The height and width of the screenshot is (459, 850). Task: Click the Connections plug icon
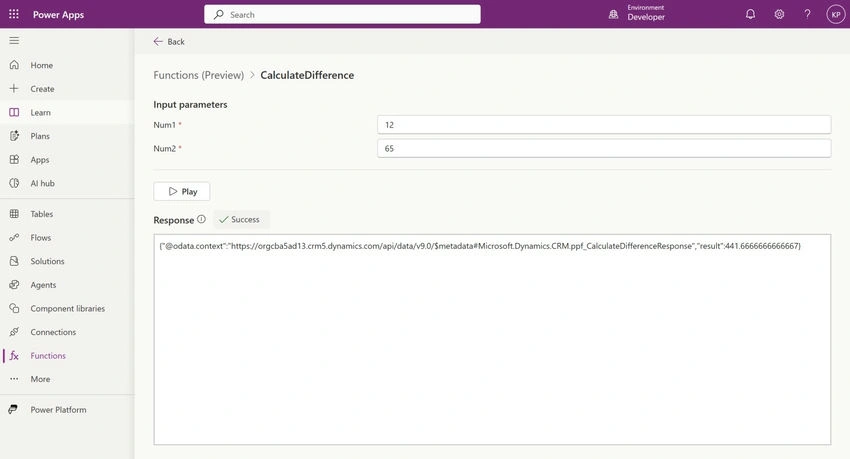14,332
